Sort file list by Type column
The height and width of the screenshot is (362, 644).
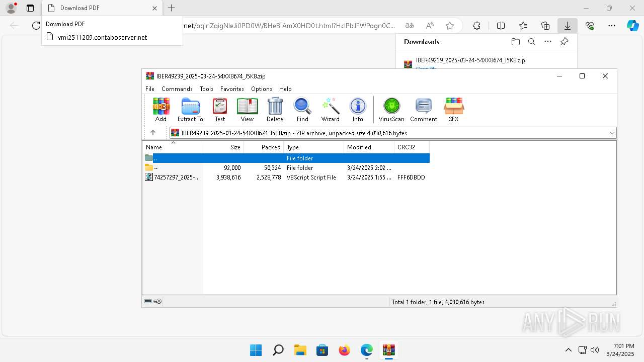point(314,147)
